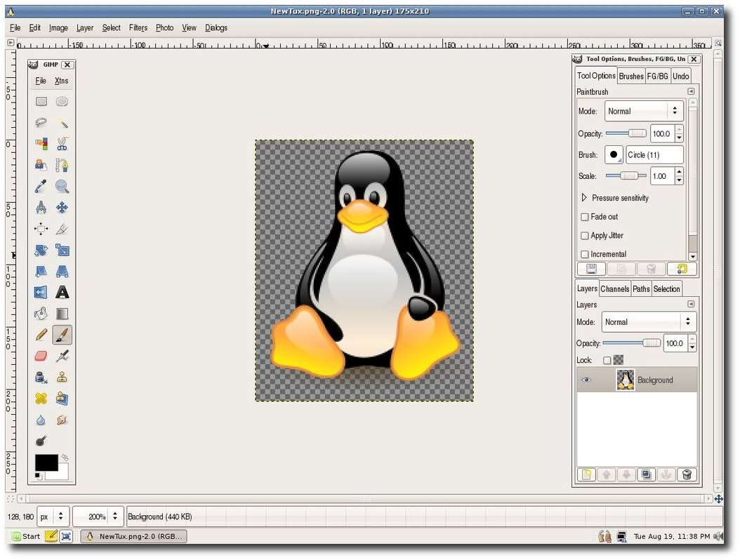Open the 200% zoom level dropdown

tap(98, 516)
